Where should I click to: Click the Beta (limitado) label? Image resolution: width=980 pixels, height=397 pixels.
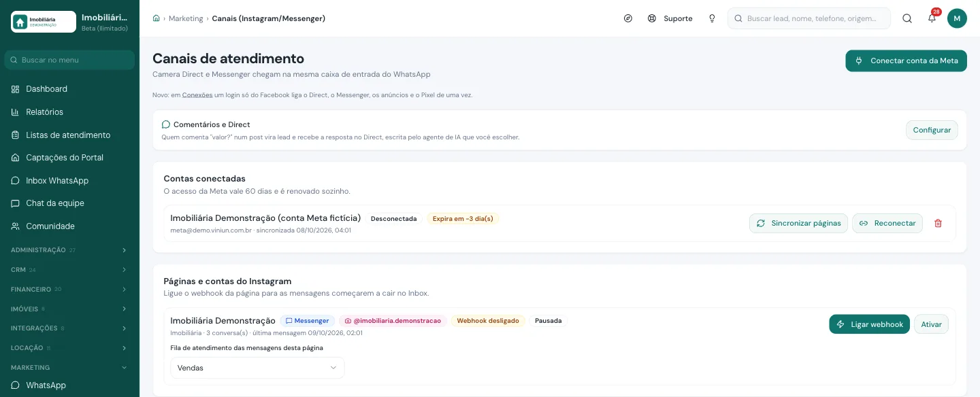(104, 28)
